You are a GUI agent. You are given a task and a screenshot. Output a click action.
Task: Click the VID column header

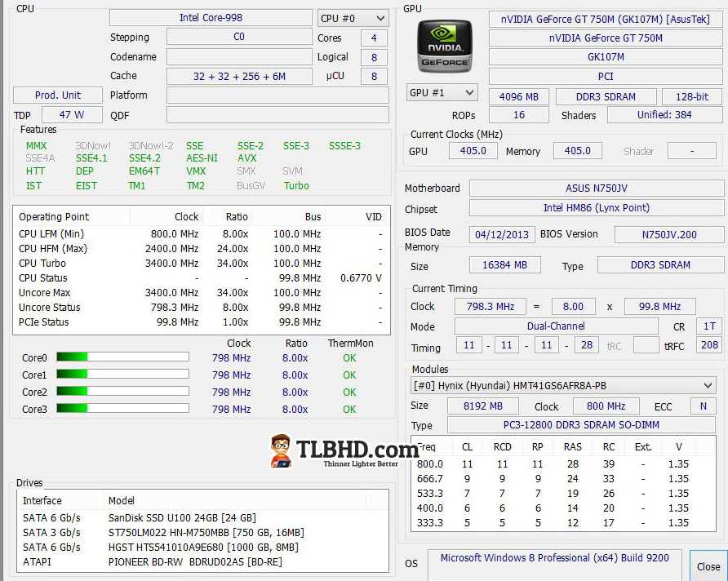pyautogui.click(x=357, y=217)
